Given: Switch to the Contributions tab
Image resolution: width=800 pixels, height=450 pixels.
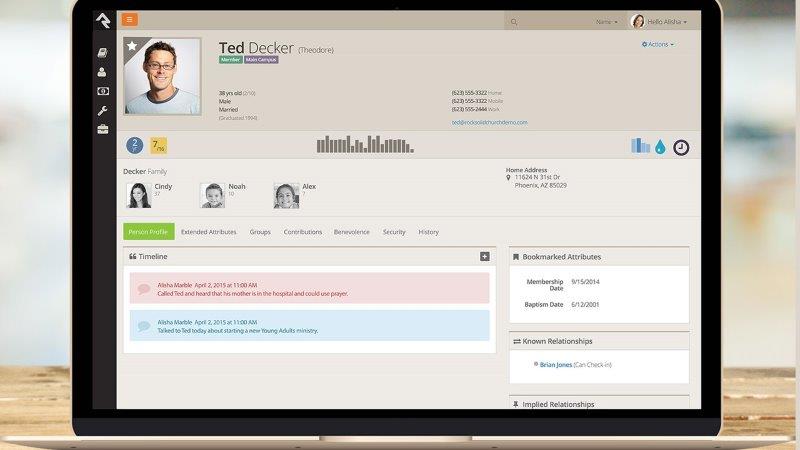Looking at the screenshot, I should (x=303, y=232).
